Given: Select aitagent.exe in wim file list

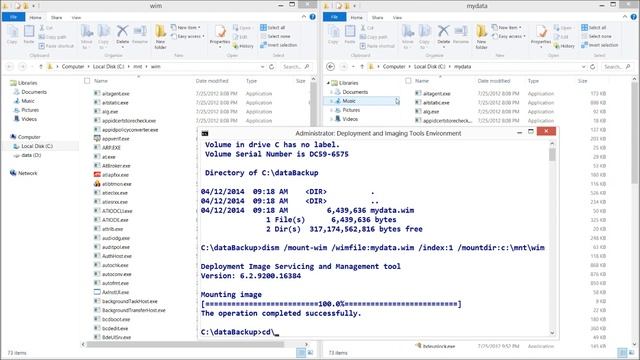Looking at the screenshot, I should click(x=116, y=93).
